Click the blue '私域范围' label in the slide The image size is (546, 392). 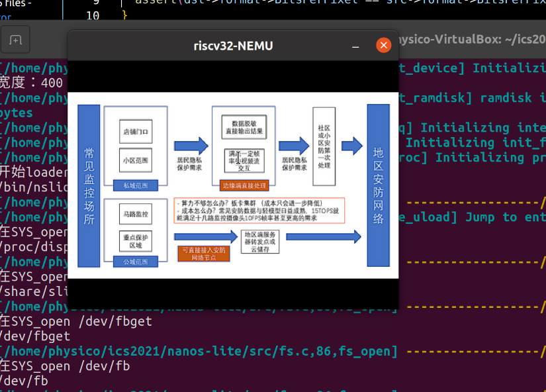point(136,185)
